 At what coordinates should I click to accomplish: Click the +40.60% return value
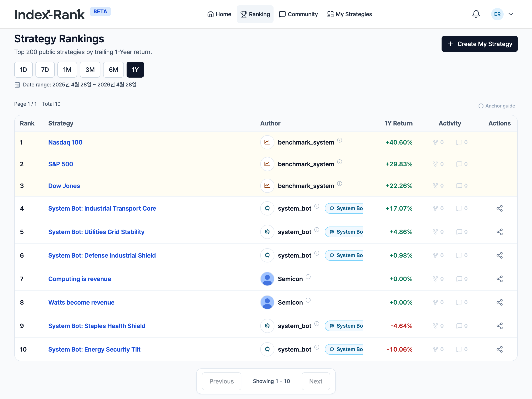[399, 142]
